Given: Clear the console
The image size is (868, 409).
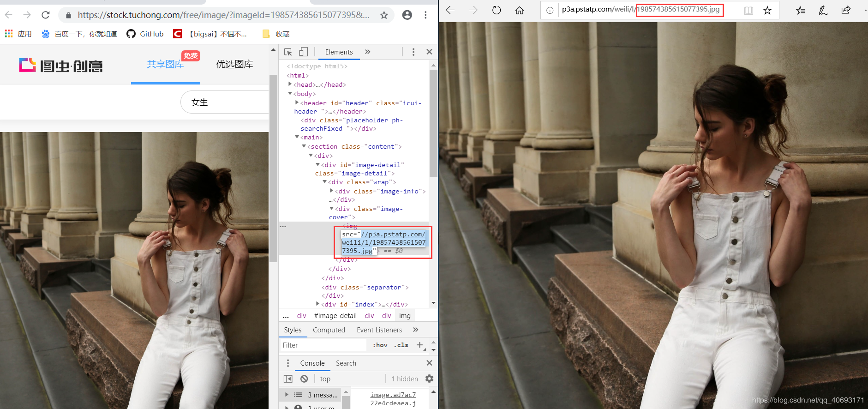Looking at the screenshot, I should 304,379.
